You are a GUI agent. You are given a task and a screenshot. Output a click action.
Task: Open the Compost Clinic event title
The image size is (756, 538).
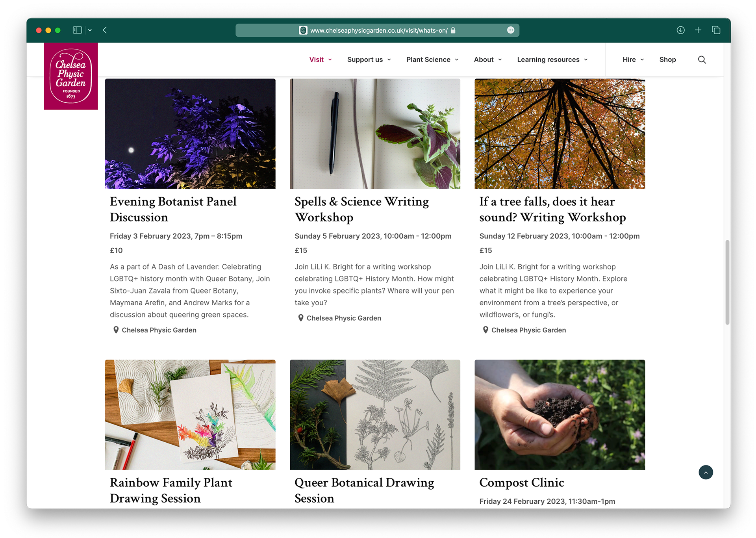point(522,482)
